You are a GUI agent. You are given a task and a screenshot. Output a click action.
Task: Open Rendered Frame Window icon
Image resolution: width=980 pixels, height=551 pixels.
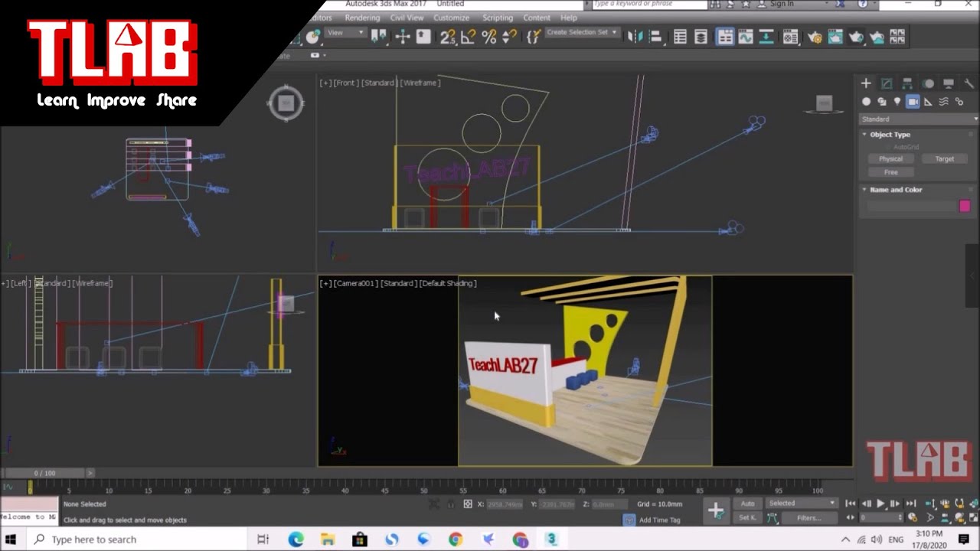point(835,37)
